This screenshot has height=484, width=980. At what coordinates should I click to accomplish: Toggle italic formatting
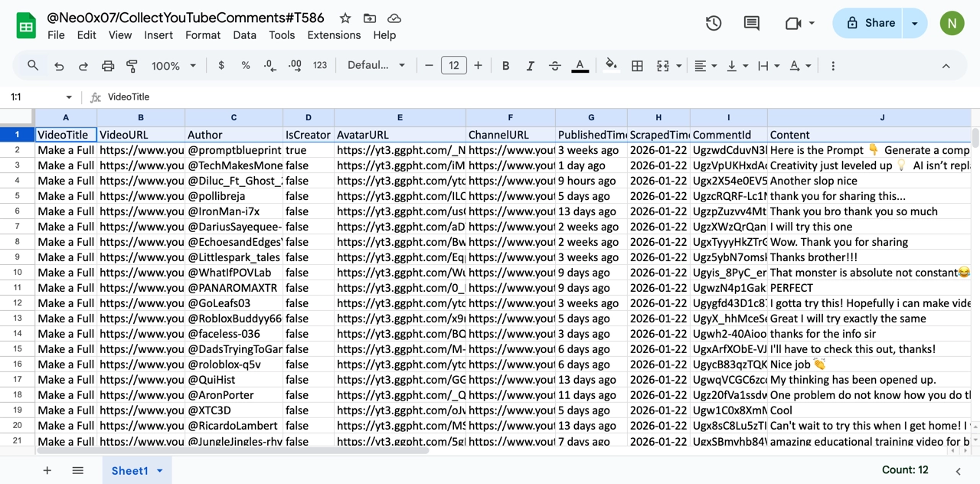click(530, 65)
